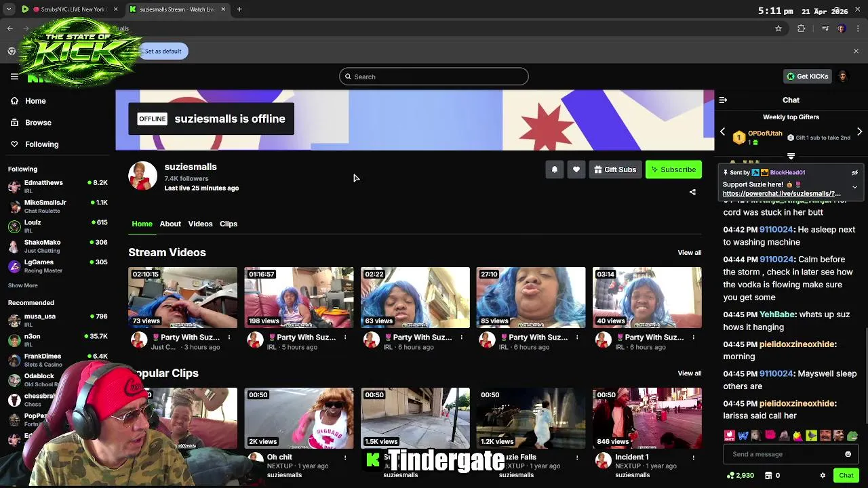868x488 pixels.
Task: Click the share icon below Subscribe
Action: [692, 192]
